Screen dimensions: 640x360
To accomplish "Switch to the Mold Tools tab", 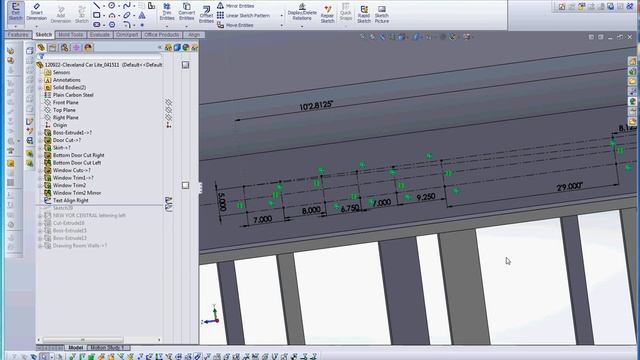I will [71, 35].
